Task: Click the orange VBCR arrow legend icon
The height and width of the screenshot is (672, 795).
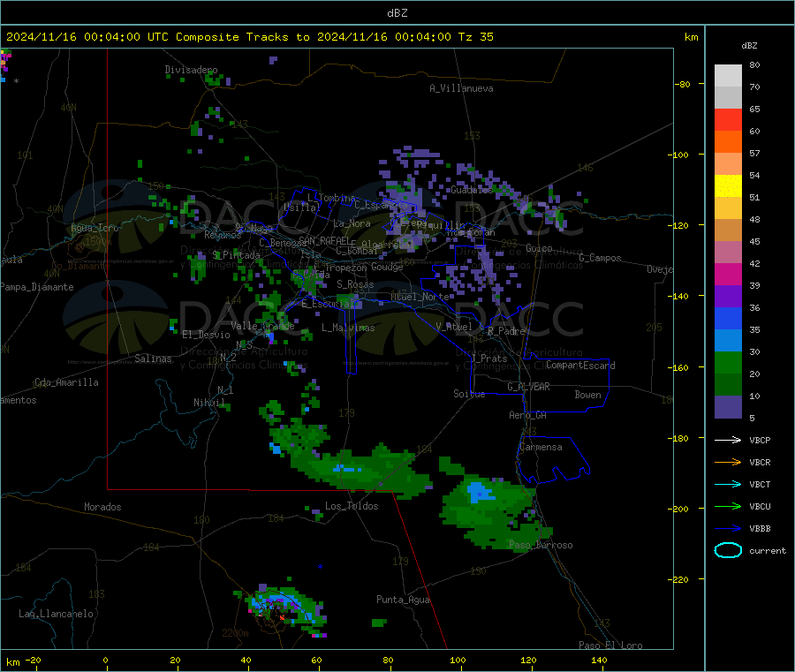Action: [x=728, y=462]
